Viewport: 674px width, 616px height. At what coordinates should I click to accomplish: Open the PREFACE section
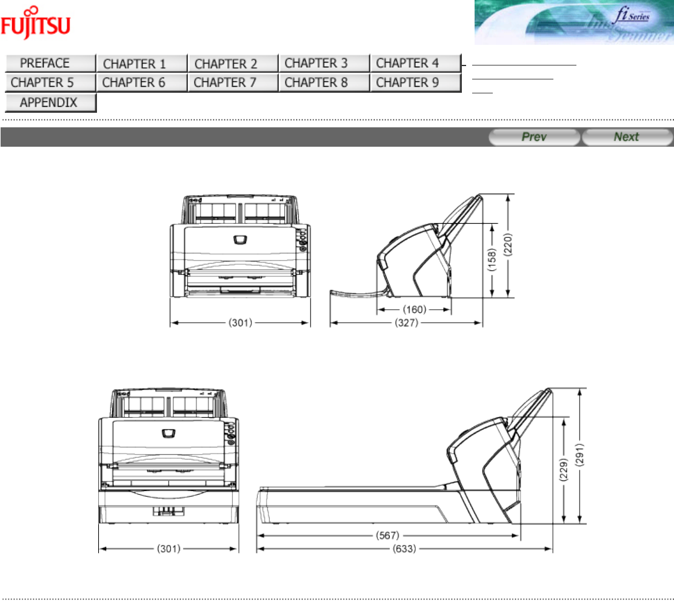tap(51, 63)
